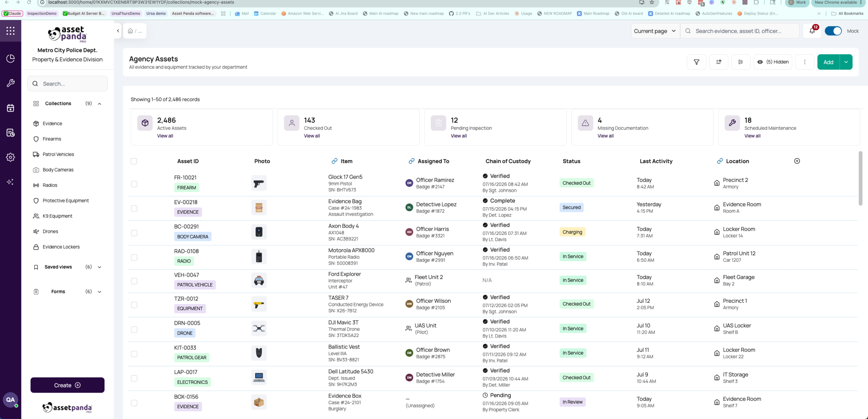Image resolution: width=868 pixels, height=419 pixels.
Task: Click the Assigned To column link icon
Action: (x=412, y=161)
